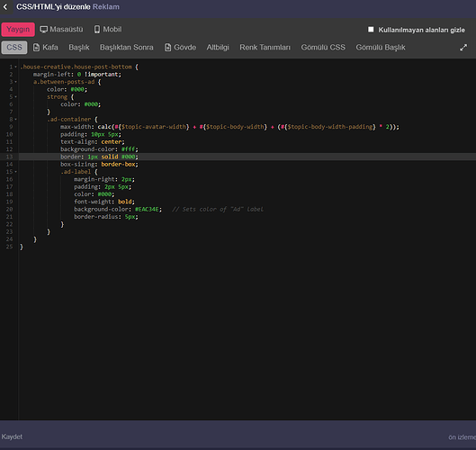The width and height of the screenshot is (476, 450).
Task: Click line number 25 in the gutter
Action: [x=9, y=247]
